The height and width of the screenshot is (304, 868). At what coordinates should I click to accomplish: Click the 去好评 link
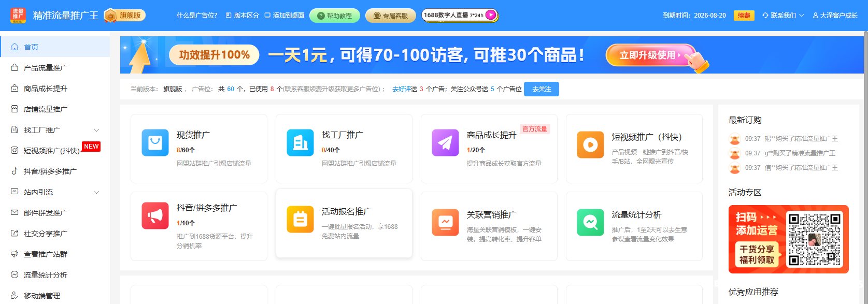point(401,89)
